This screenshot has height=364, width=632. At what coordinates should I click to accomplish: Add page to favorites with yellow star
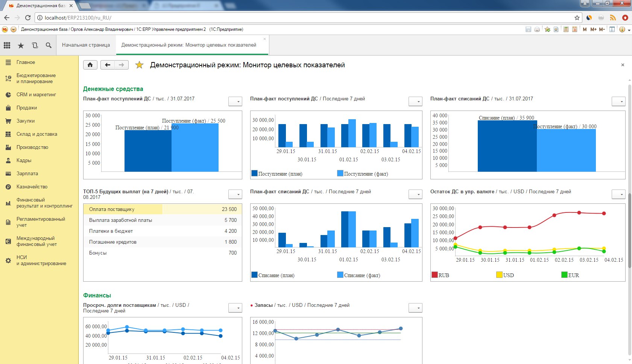[x=139, y=65]
